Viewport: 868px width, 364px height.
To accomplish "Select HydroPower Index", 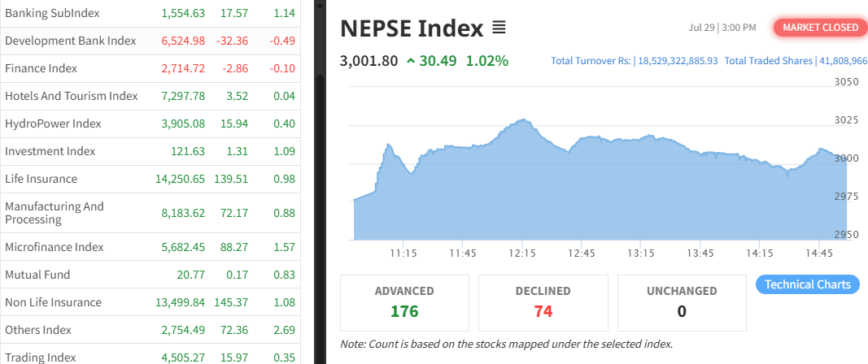I will click(x=150, y=124).
